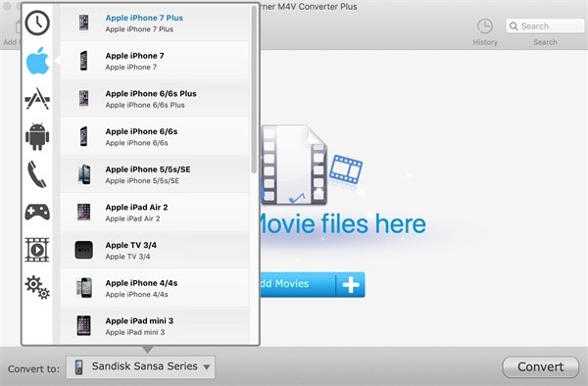Open the App Store category icon
588x386 pixels.
point(37,99)
